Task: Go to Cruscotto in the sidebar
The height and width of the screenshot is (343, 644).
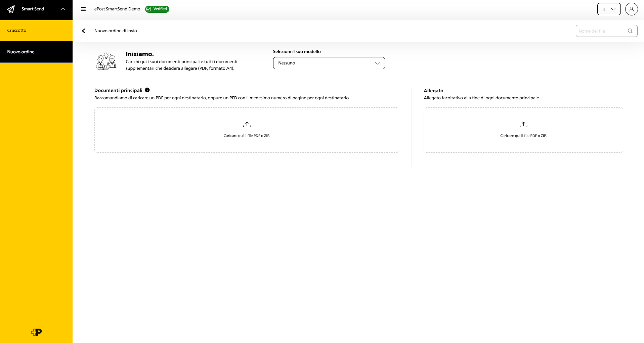Action: pos(17,30)
